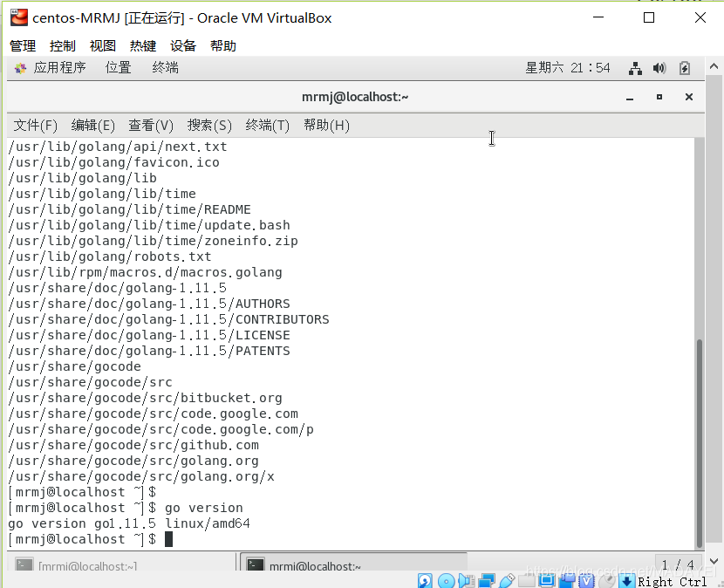The image size is (724, 588).
Task: Click the VirtualBox window title icon
Action: [x=19, y=18]
